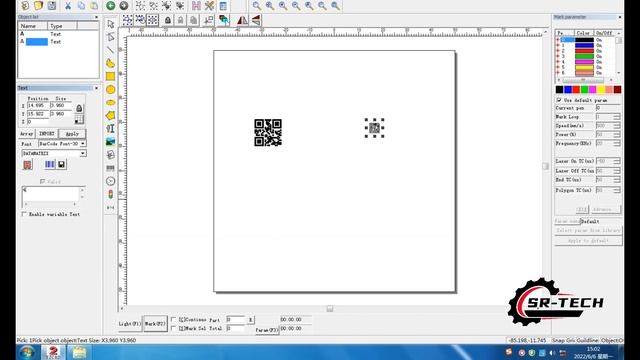Select the Vector file import tool
The width and height of the screenshot is (640, 360).
click(110, 155)
